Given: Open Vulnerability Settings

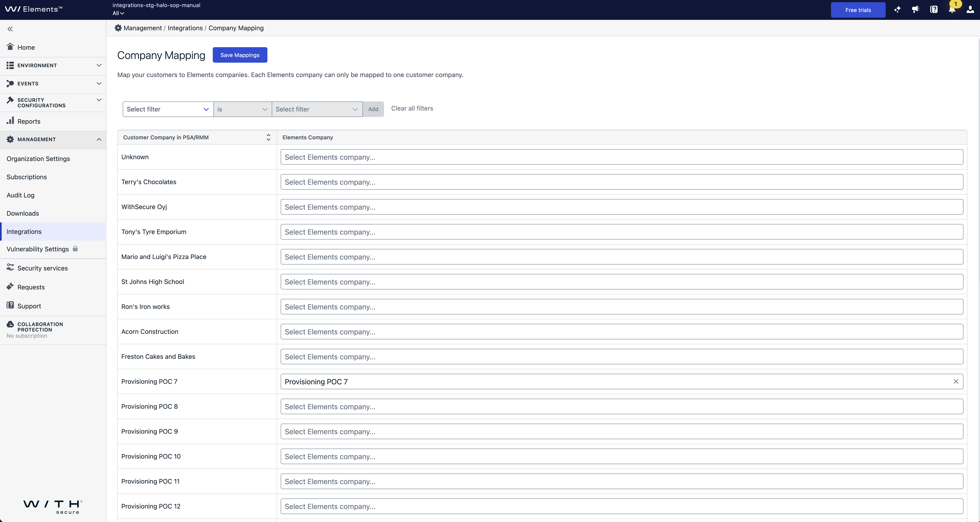Looking at the screenshot, I should (x=38, y=249).
